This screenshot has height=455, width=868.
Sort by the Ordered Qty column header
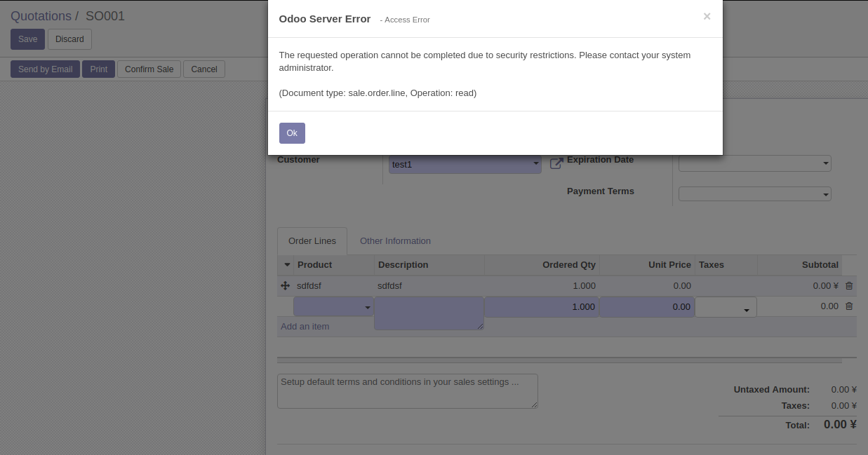point(542,265)
